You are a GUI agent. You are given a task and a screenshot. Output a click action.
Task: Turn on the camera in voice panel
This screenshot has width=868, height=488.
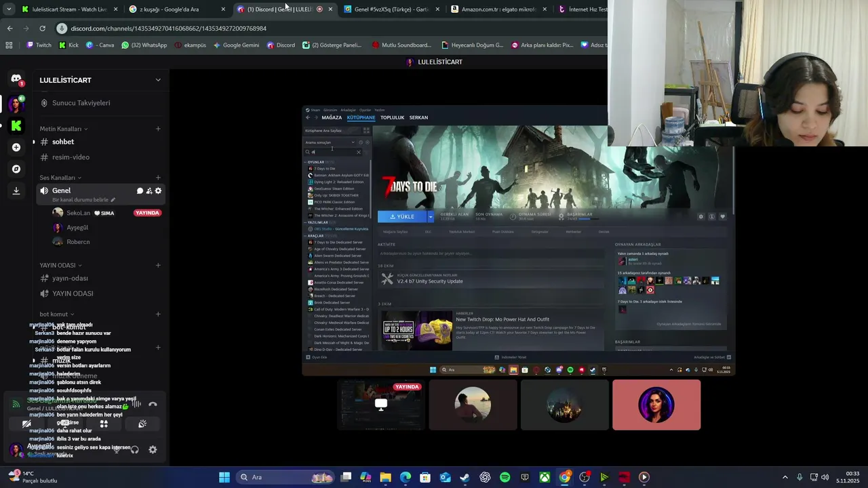(26, 424)
